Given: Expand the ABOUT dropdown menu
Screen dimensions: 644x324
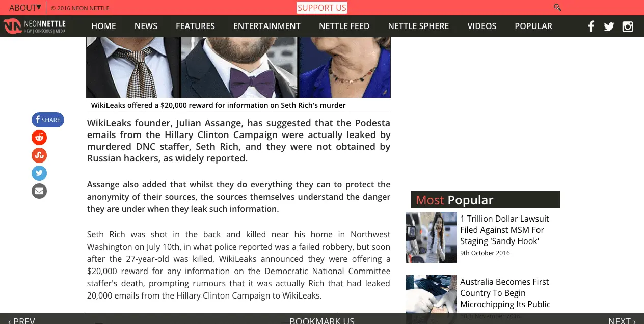Looking at the screenshot, I should click(x=25, y=7).
